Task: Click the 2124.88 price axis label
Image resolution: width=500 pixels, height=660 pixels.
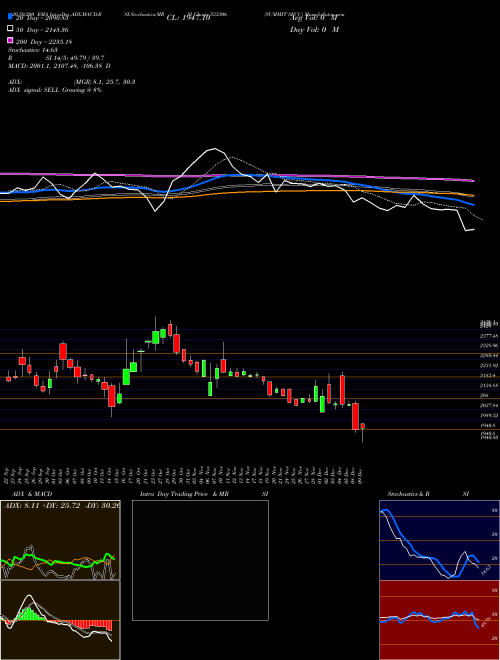Action: click(489, 385)
